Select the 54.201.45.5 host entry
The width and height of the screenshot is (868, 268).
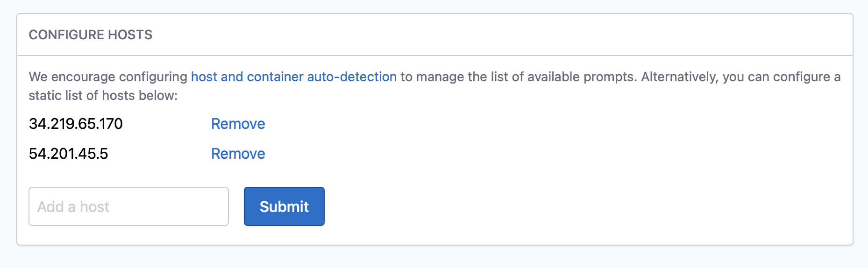pos(69,154)
